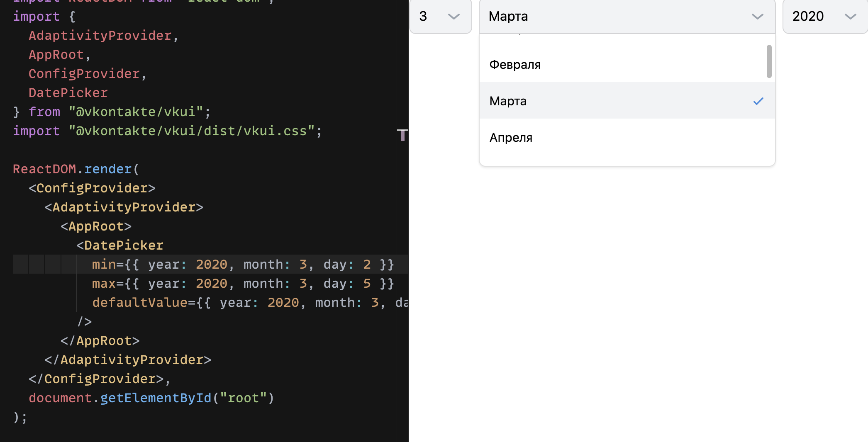
Task: Click the ReactDOM.render code line
Action: [x=76, y=169]
